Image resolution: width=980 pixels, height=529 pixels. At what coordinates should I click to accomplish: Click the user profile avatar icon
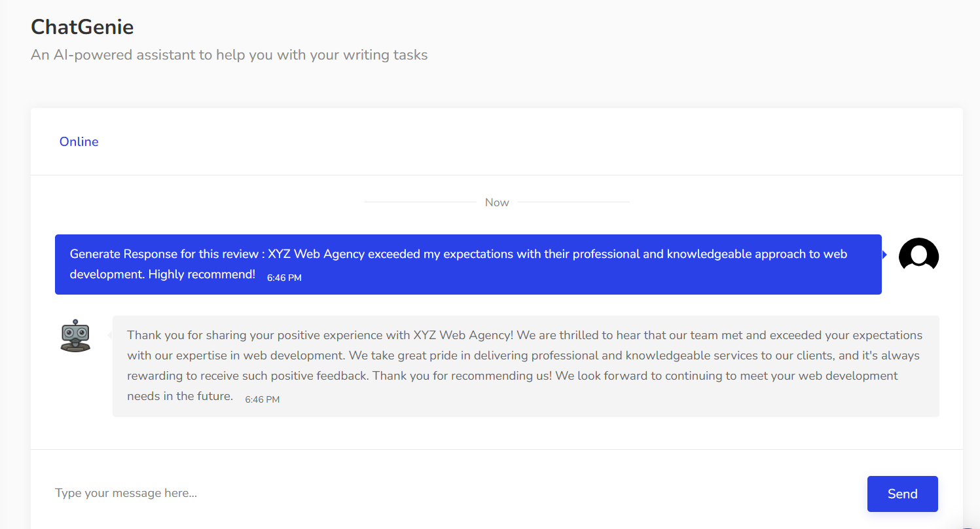918,254
